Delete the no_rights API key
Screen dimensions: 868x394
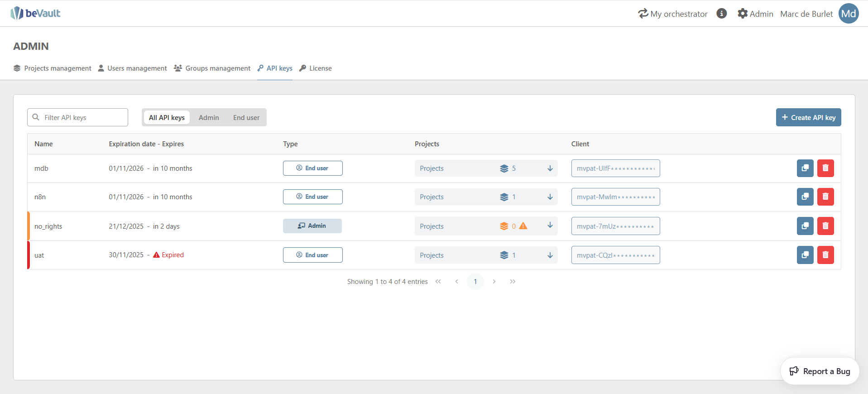pyautogui.click(x=825, y=226)
